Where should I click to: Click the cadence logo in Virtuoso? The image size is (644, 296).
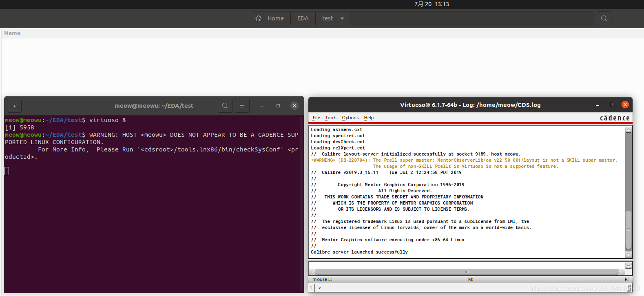pyautogui.click(x=615, y=118)
